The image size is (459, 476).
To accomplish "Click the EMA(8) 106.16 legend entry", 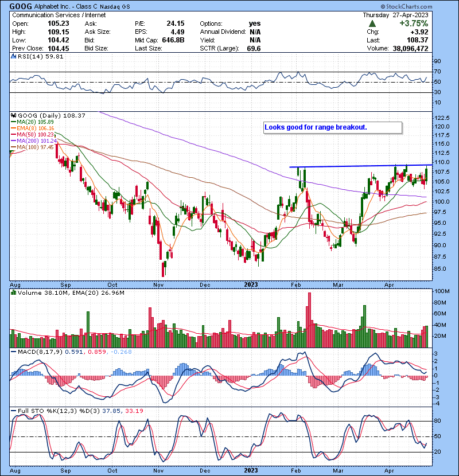I will pyautogui.click(x=33, y=128).
